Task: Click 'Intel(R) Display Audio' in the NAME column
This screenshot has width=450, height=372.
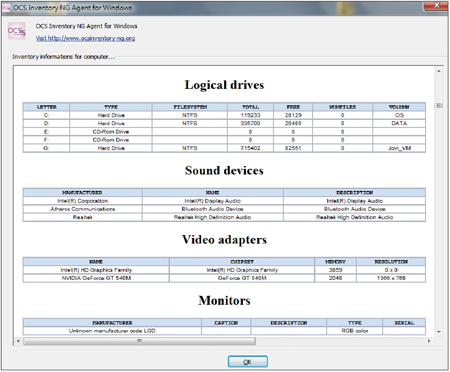Action: point(212,201)
